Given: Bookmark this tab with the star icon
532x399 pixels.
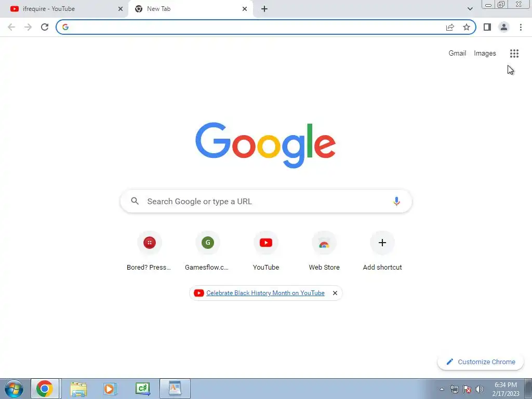Looking at the screenshot, I should (x=467, y=27).
